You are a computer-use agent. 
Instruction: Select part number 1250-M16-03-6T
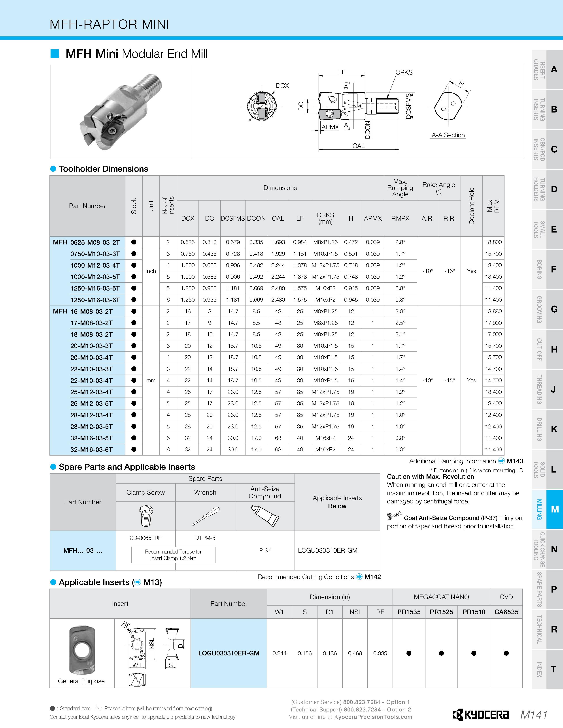pyautogui.click(x=95, y=300)
